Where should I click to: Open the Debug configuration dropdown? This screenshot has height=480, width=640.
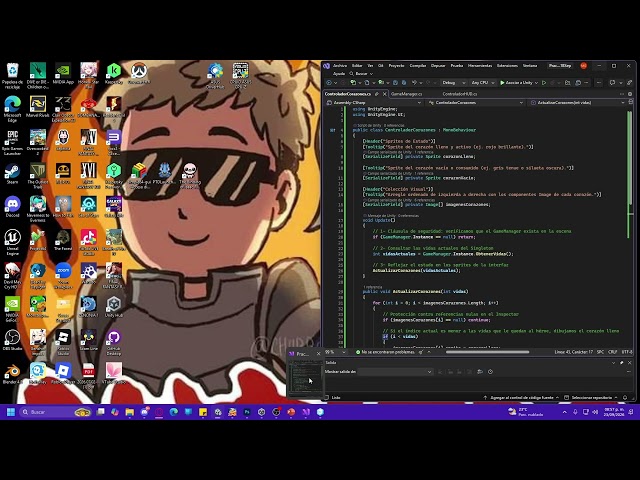(453, 82)
